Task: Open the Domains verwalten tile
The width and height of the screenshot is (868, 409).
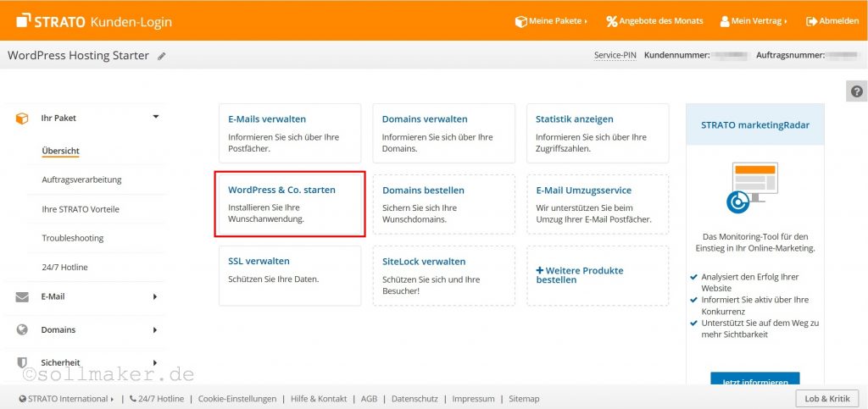Action: (444, 133)
